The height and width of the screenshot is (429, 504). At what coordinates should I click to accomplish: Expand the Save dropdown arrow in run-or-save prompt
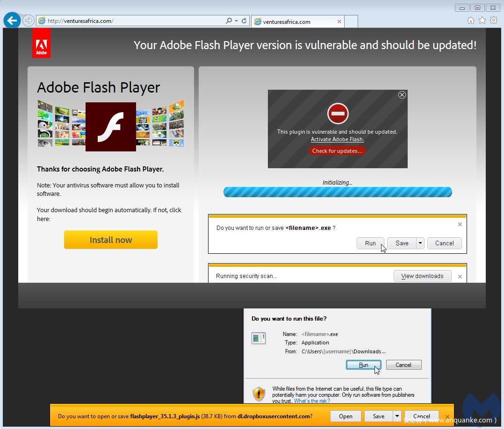point(420,243)
